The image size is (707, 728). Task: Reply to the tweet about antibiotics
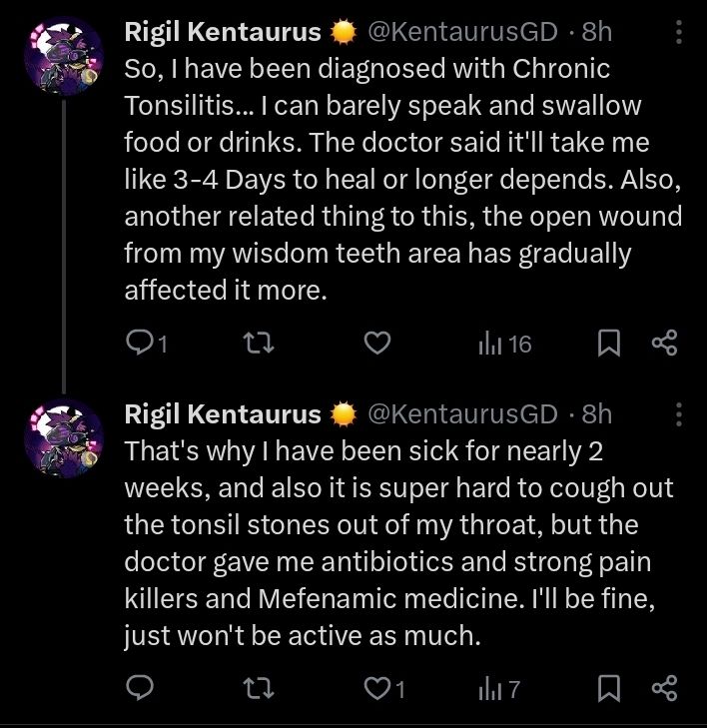(x=142, y=687)
